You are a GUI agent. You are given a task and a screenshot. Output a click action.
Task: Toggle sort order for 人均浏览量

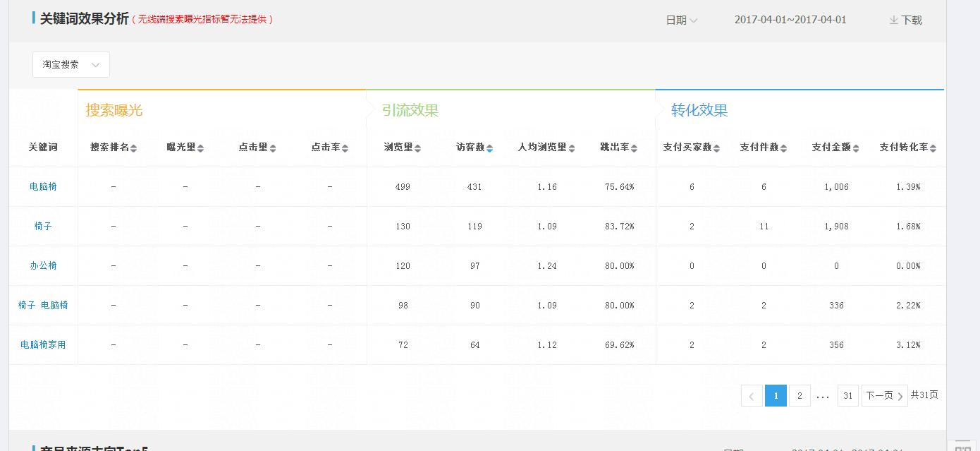click(571, 148)
